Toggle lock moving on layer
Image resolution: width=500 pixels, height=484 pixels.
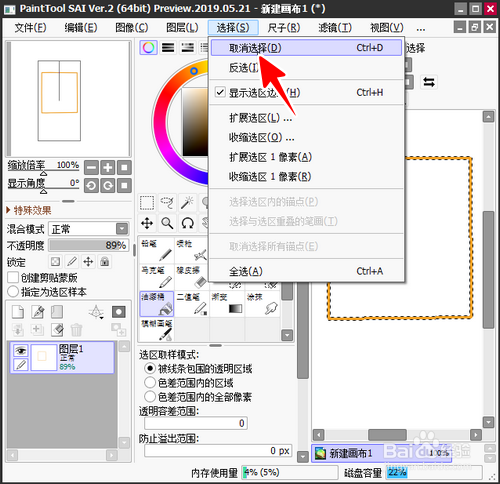tap(88, 262)
